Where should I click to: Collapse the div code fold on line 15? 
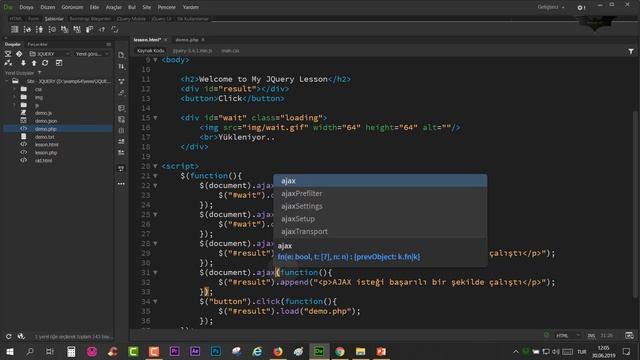155,118
